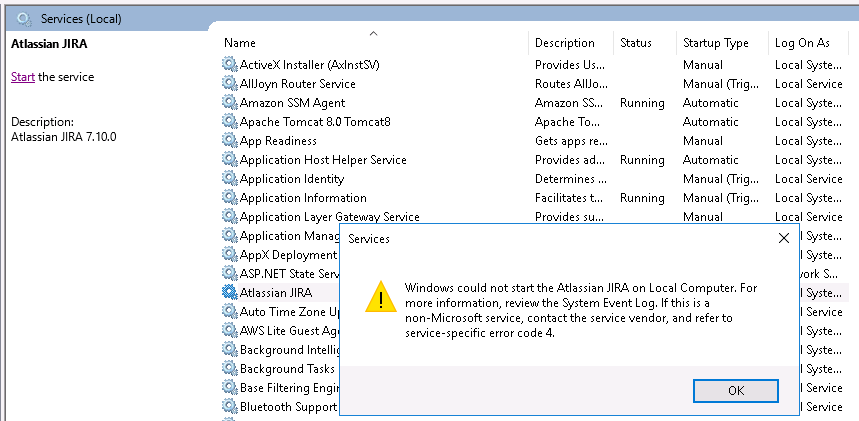Click the Apache Tomcat 8.0 gear icon

[230, 122]
